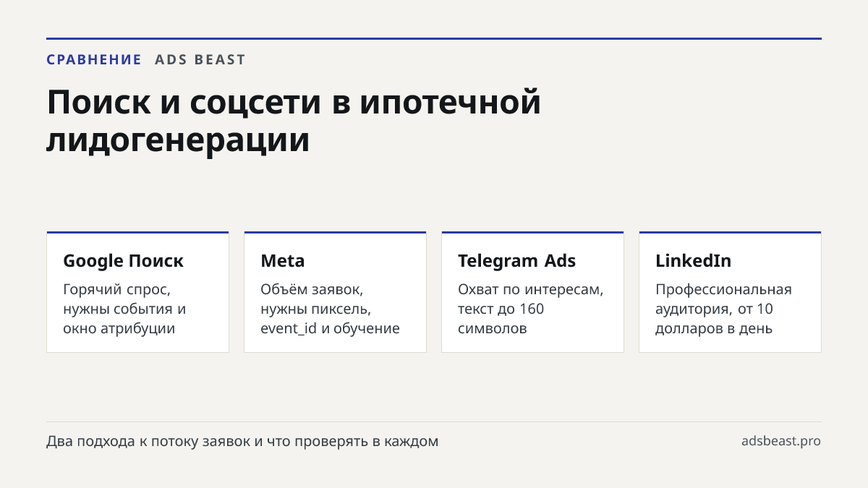Viewport: 868px width, 488px height.
Task: Click the text "Объём заявок, нужны пиксель, event_id и обучение"
Action: (330, 309)
